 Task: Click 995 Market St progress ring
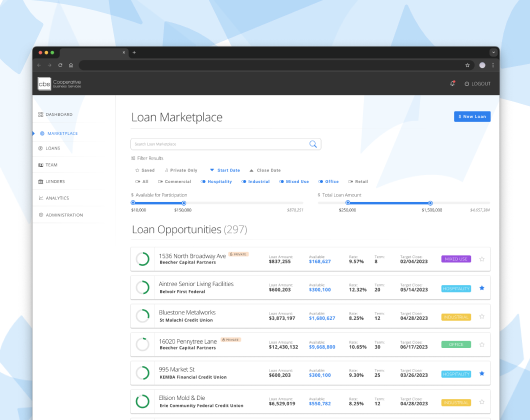[x=143, y=373]
